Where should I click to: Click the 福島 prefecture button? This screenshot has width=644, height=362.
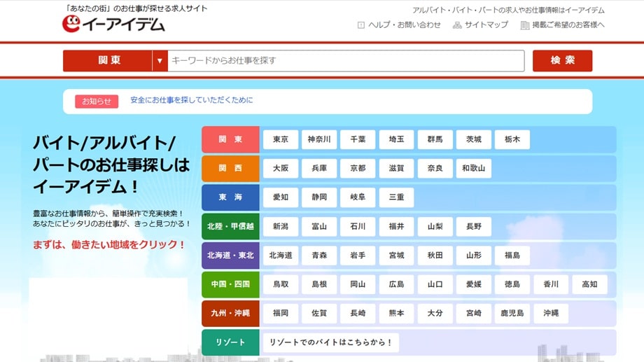point(512,255)
